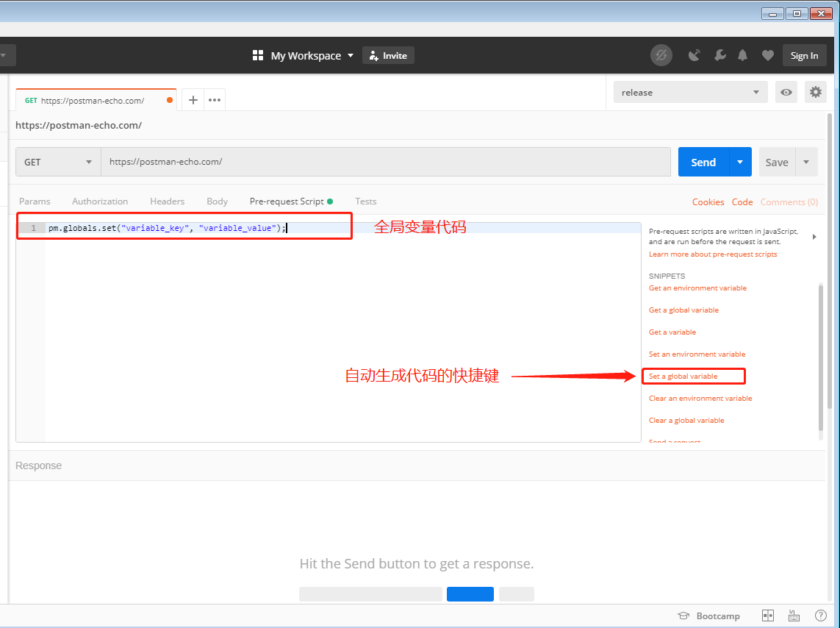Click the Sign In button
The image size is (840, 628).
(804, 55)
